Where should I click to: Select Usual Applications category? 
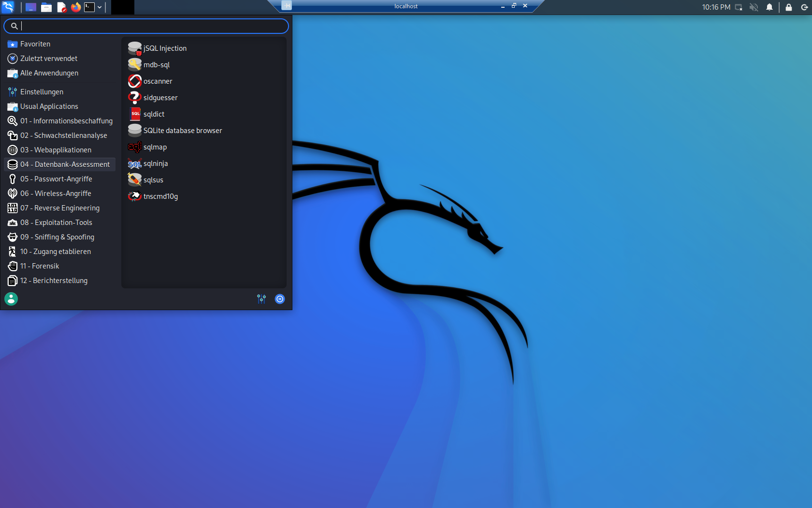(60, 106)
